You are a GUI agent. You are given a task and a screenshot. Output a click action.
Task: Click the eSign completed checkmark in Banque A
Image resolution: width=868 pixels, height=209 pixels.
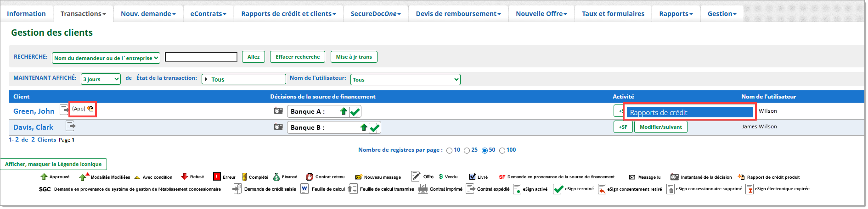pyautogui.click(x=355, y=112)
